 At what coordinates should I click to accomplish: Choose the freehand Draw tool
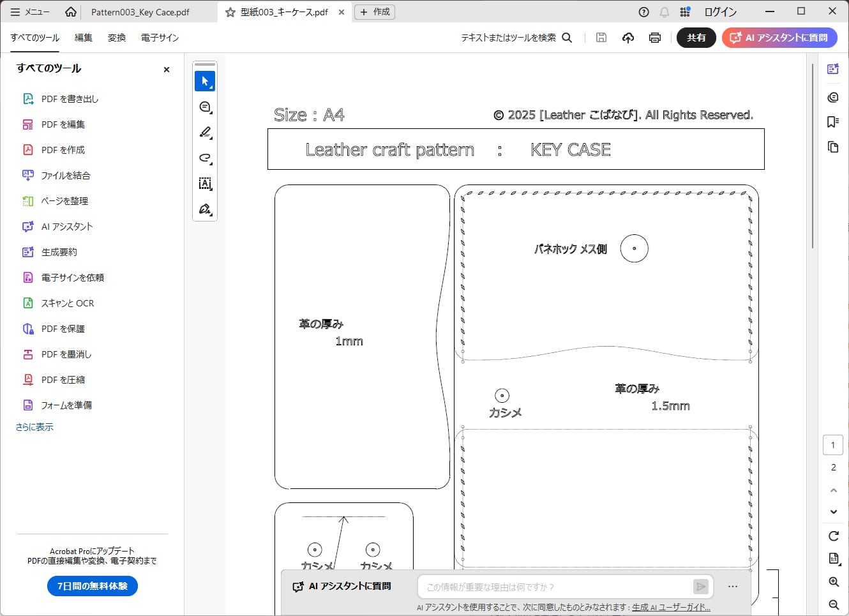click(x=205, y=158)
